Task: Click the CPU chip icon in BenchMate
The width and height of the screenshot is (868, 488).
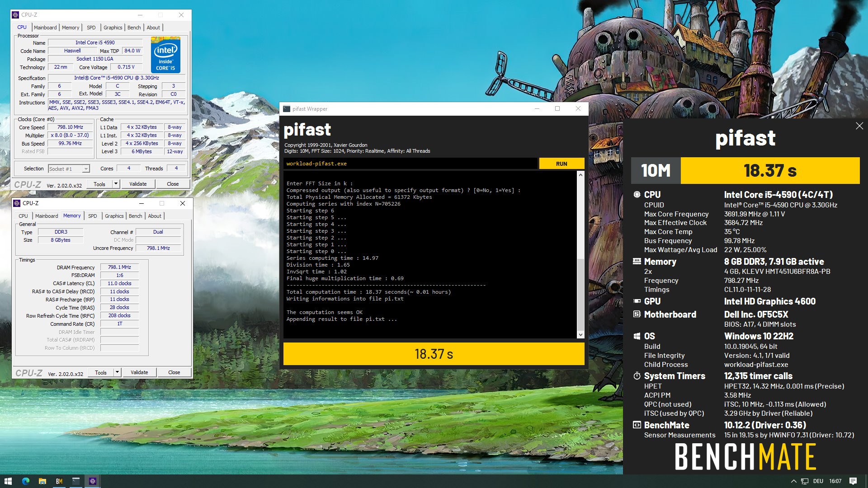Action: tap(637, 195)
